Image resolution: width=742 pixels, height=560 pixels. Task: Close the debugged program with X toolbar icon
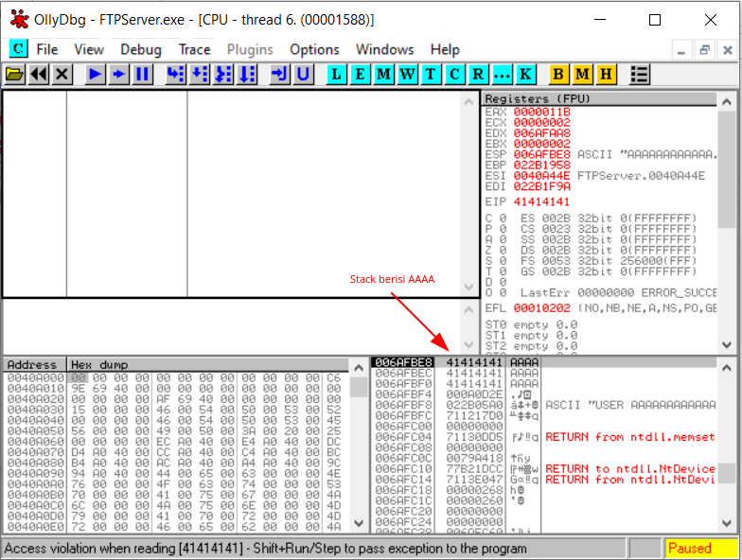62,74
